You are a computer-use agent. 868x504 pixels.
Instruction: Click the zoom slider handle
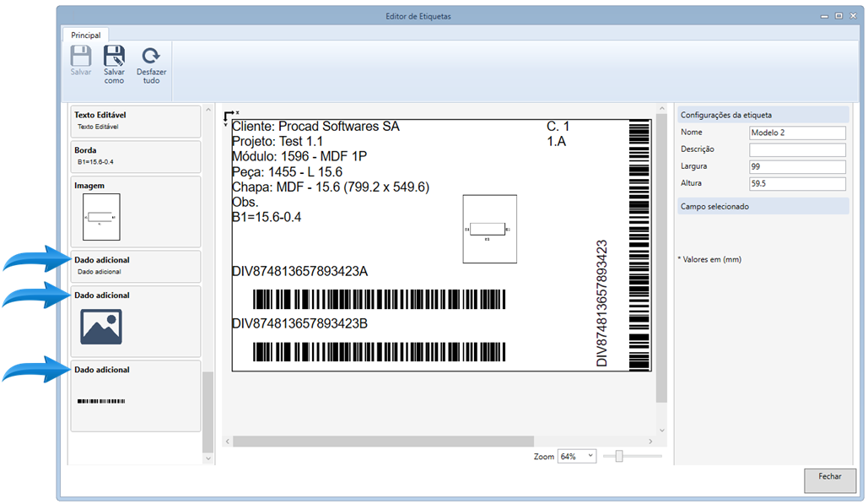point(619,456)
